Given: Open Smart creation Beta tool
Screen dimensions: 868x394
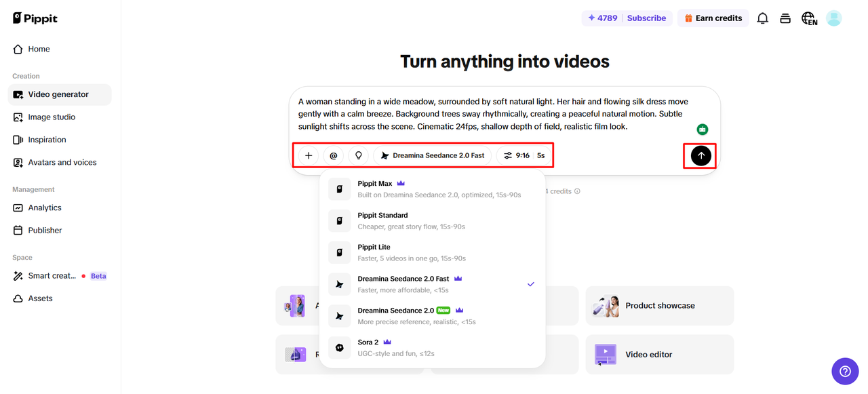Looking at the screenshot, I should 60,276.
